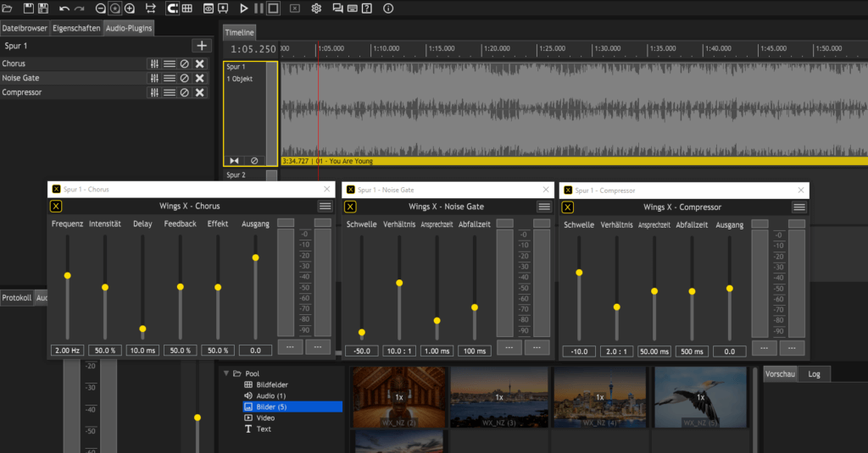Screen dimensions: 868x453
Task: Open help question mark icon
Action: point(367,8)
